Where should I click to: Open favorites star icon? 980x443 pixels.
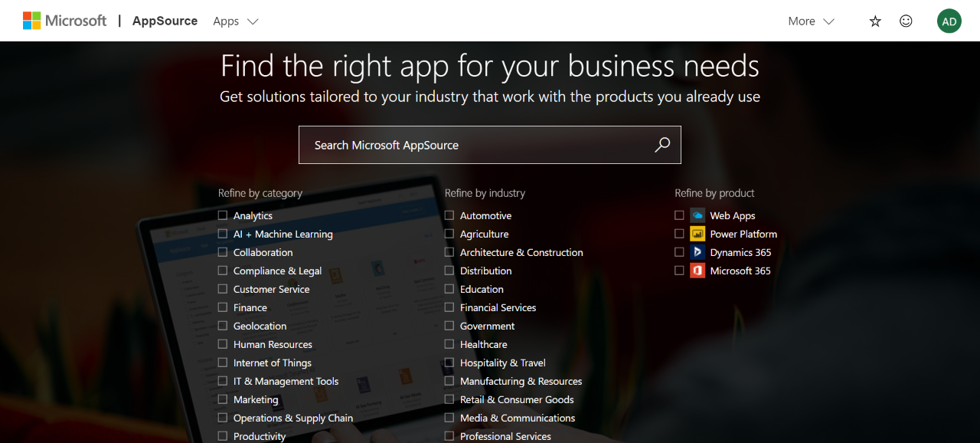pyautogui.click(x=875, y=21)
